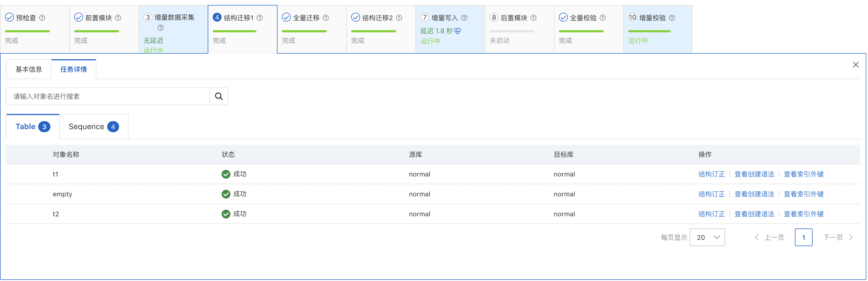Click the 源库 column header

point(415,155)
